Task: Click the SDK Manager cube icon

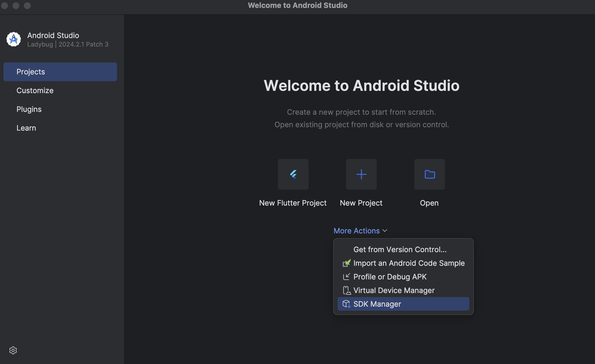Action: [x=346, y=304]
